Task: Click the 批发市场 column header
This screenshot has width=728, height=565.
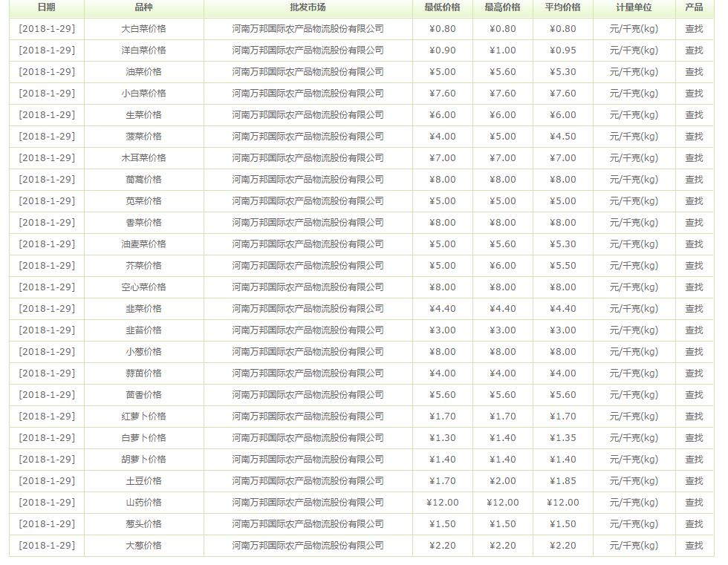Action: tap(308, 7)
